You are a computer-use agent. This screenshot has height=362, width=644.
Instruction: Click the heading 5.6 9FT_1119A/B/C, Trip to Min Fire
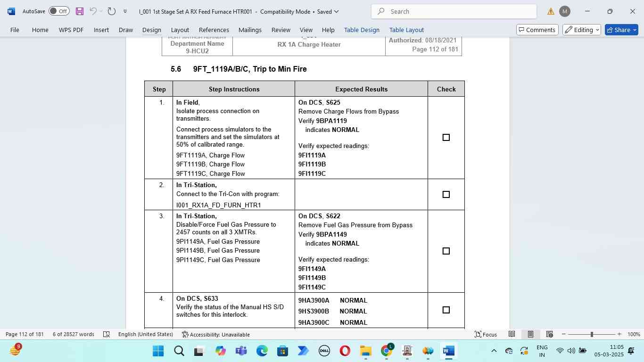click(x=239, y=69)
